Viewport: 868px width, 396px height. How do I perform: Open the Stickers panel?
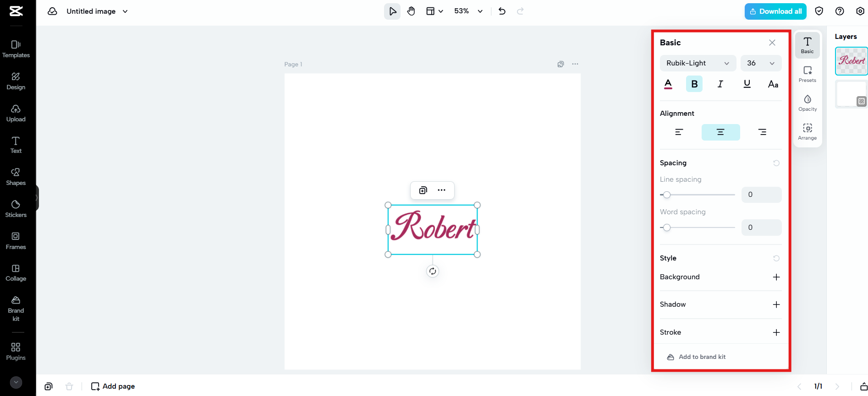(x=16, y=209)
